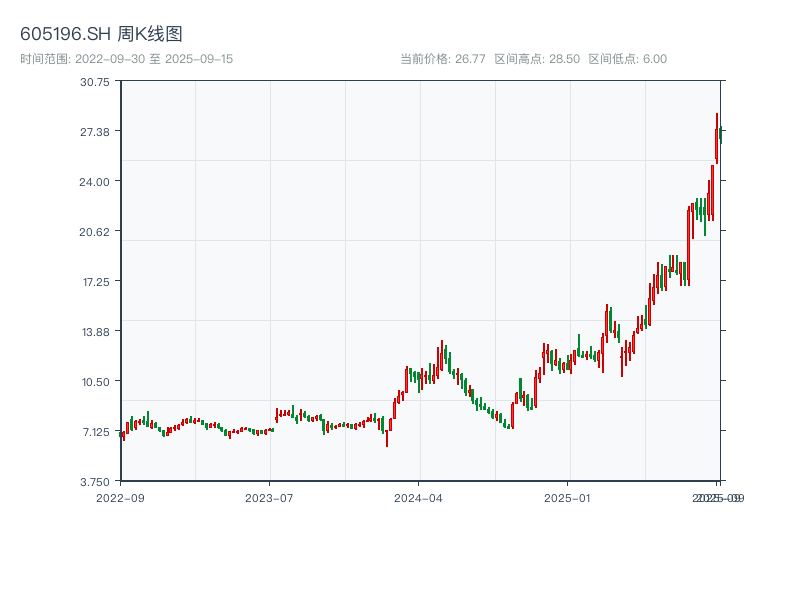The image size is (800, 600).
Task: Click the last green candlestick at chart's right edge
Action: 721,135
